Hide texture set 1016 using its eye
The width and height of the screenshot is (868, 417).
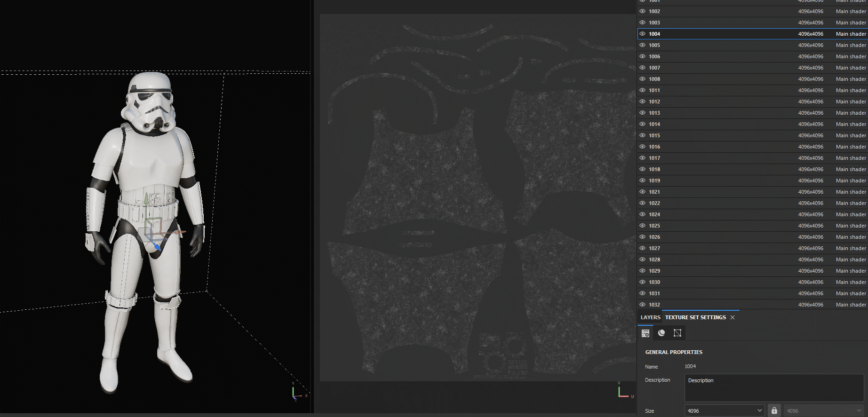coord(642,147)
